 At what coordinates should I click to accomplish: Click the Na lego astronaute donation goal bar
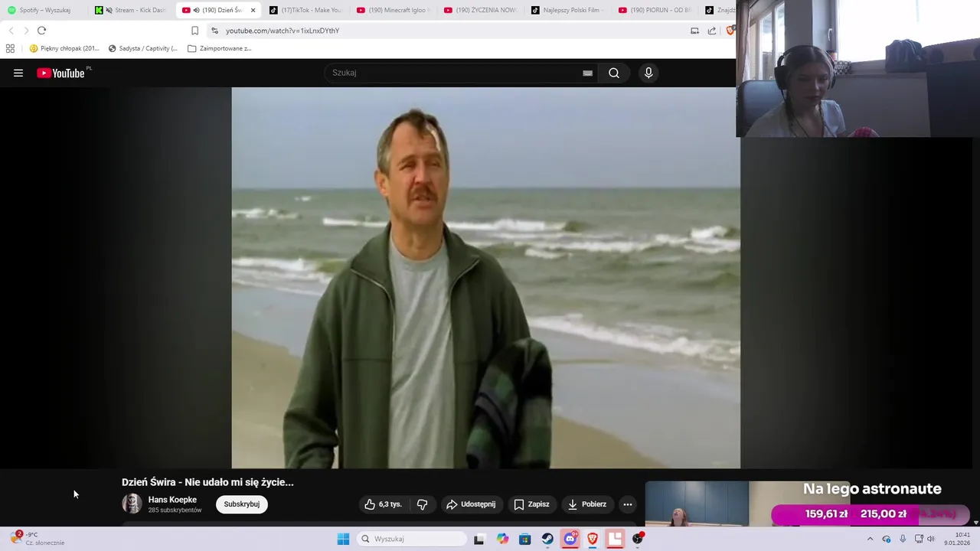871,514
